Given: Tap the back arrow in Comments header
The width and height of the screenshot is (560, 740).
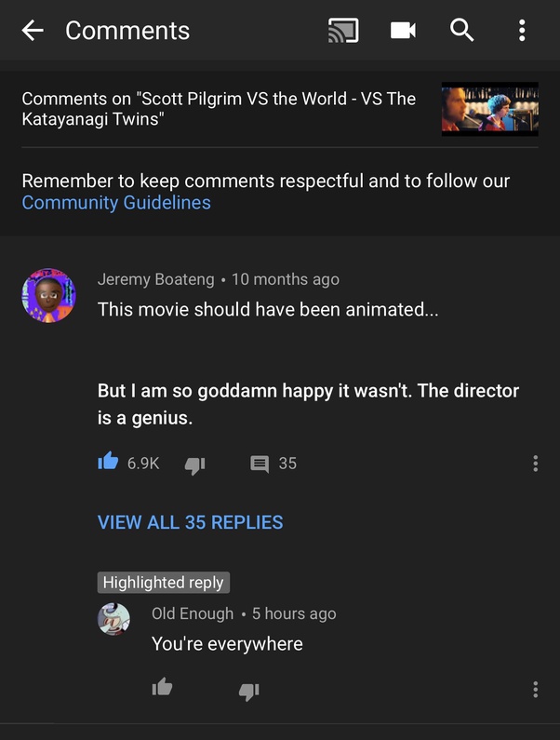Looking at the screenshot, I should (x=33, y=31).
